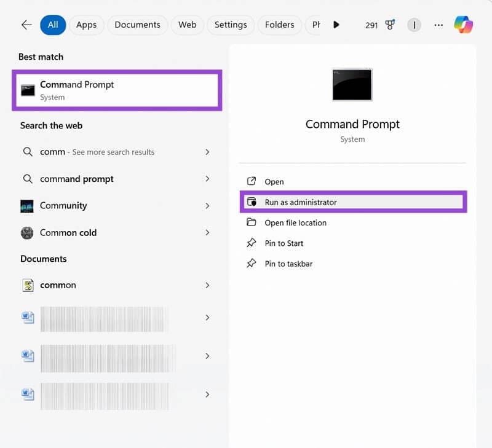Expand the 'comm' web result chevron

pyautogui.click(x=207, y=152)
